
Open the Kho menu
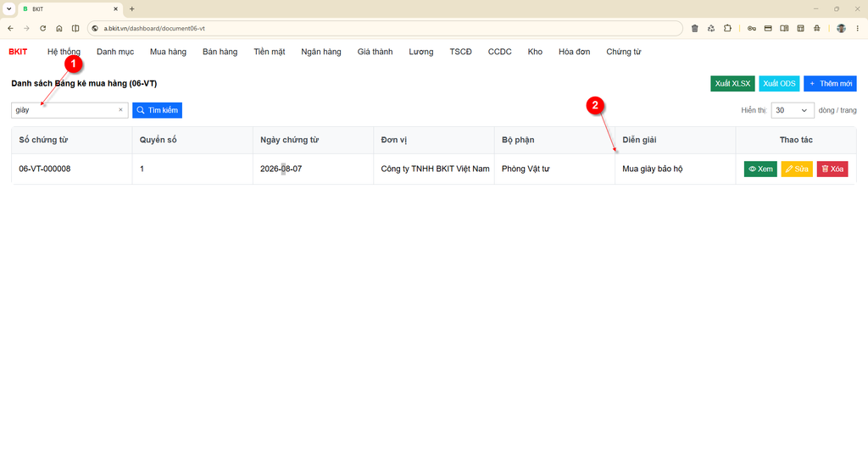tap(535, 52)
